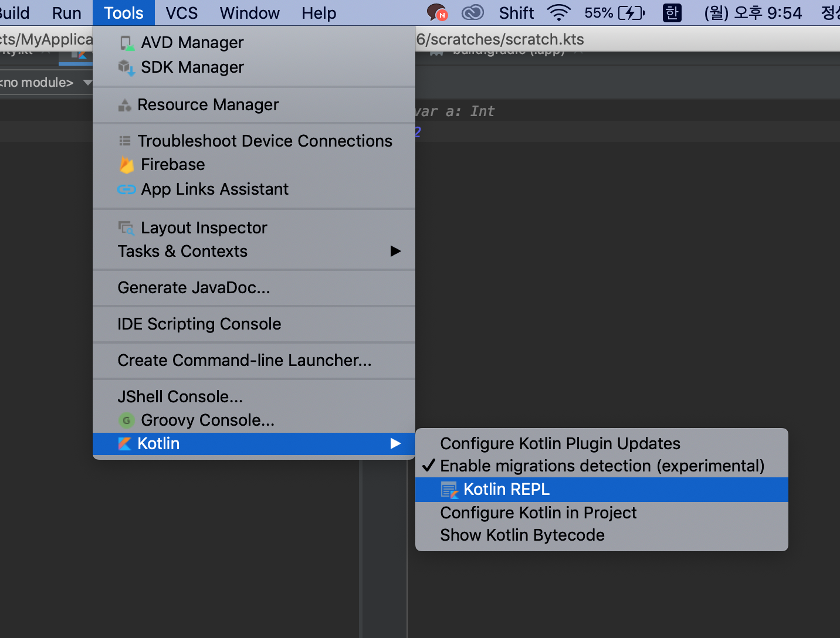Click the Troubleshoot Device Connections list icon
Screen dimensions: 840x638
[125, 141]
